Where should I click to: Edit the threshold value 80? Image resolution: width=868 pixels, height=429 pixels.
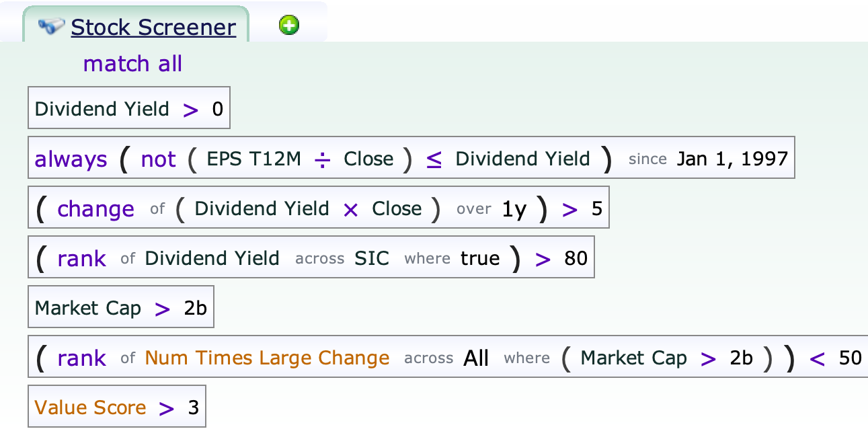pyautogui.click(x=576, y=259)
